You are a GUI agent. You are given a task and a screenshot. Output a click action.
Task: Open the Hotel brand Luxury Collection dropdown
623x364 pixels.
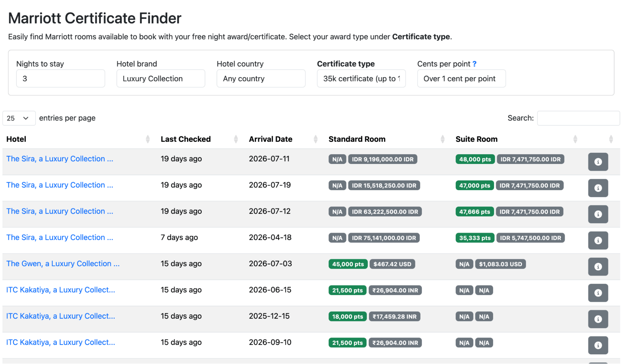pos(161,79)
